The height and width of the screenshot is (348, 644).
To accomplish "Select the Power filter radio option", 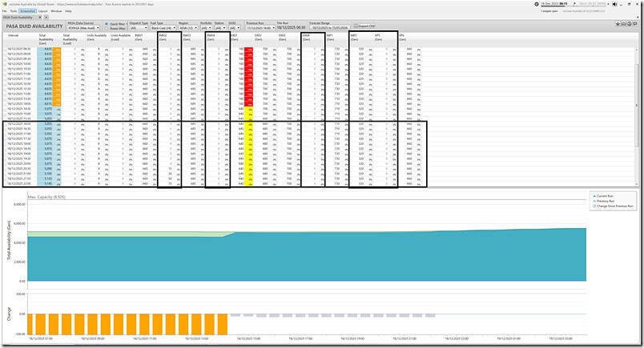I will click(x=108, y=27).
